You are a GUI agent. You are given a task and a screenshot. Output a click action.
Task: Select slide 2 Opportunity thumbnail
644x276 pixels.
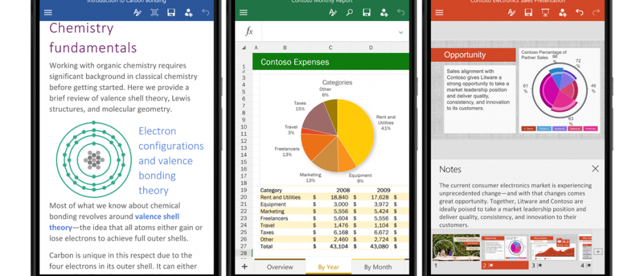point(505,248)
